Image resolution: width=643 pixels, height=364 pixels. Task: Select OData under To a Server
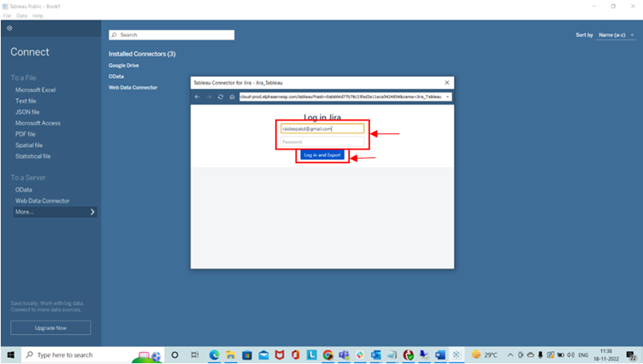point(23,190)
